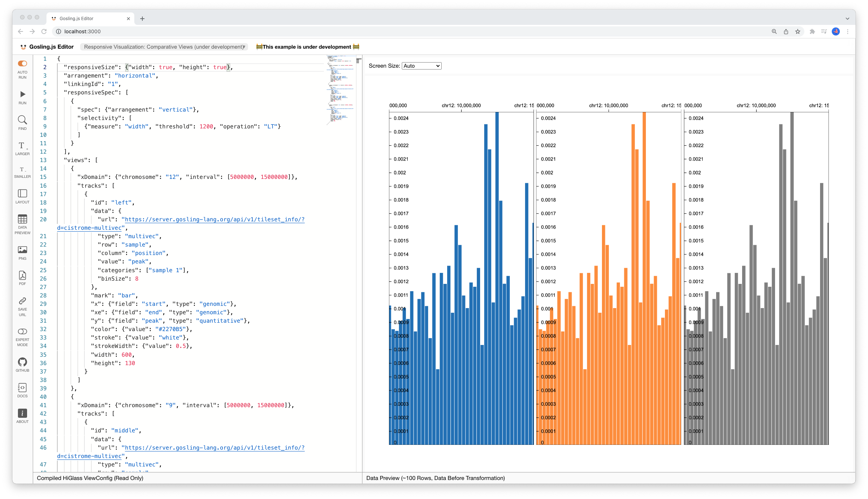The image size is (868, 499).
Task: Click the Larger text size icon
Action: pyautogui.click(x=22, y=146)
